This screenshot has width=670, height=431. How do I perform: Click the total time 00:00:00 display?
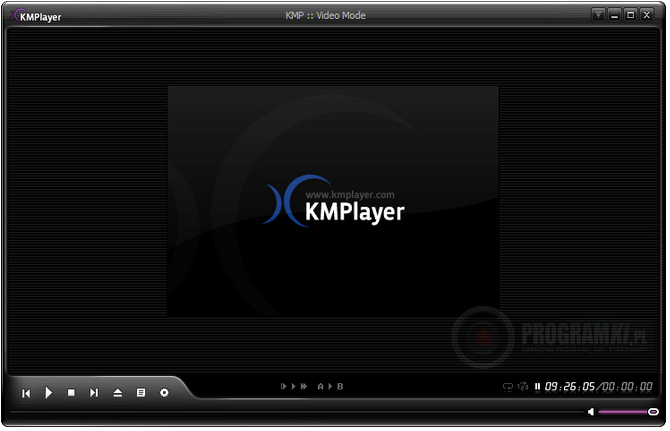pyautogui.click(x=627, y=387)
